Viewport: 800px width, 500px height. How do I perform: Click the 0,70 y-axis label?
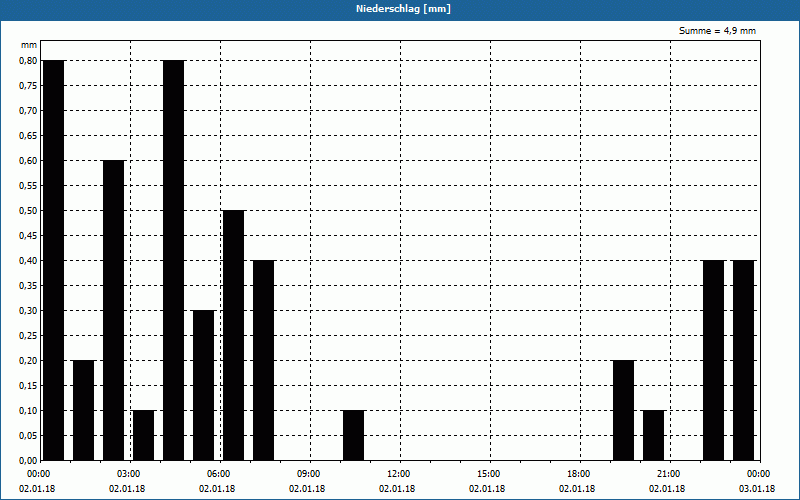point(28,111)
